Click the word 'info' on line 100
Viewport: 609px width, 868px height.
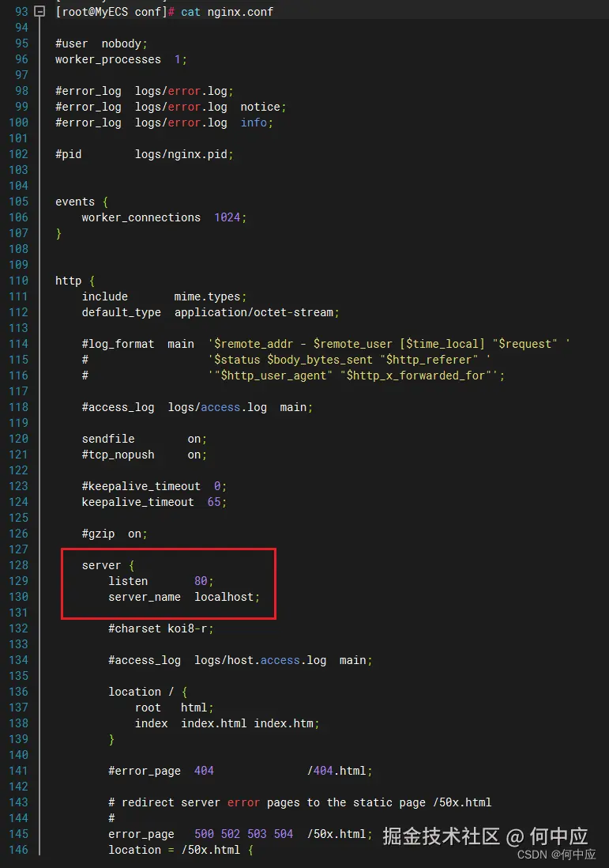[254, 123]
